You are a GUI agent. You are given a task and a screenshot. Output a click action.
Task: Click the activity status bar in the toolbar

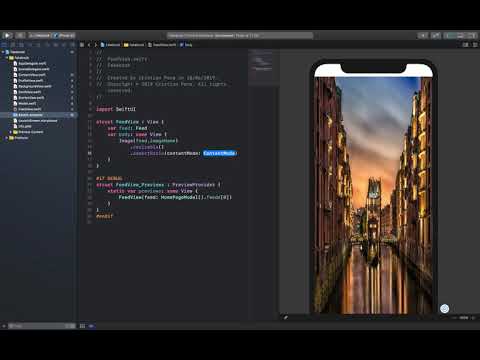(240, 35)
